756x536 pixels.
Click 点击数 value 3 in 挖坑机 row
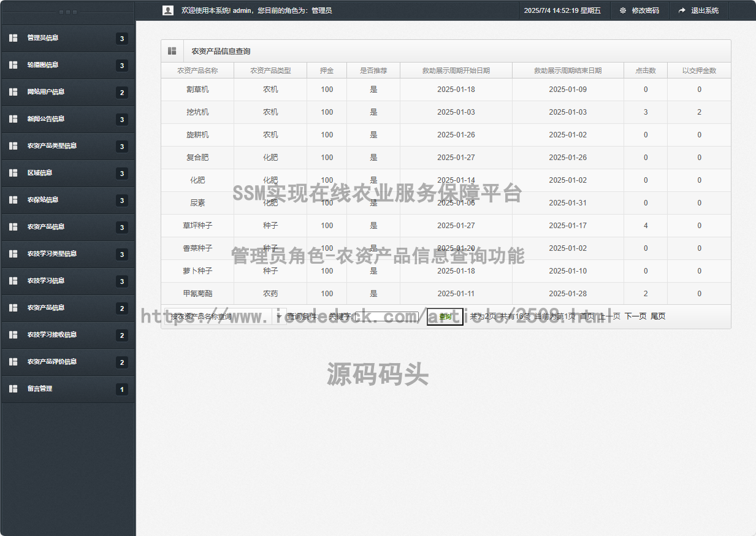click(x=646, y=112)
